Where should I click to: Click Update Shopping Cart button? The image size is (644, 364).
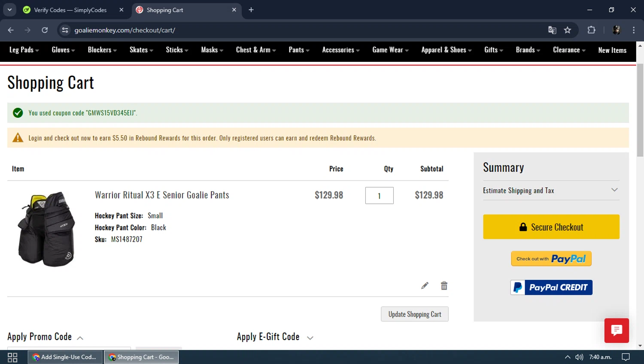pos(415,314)
